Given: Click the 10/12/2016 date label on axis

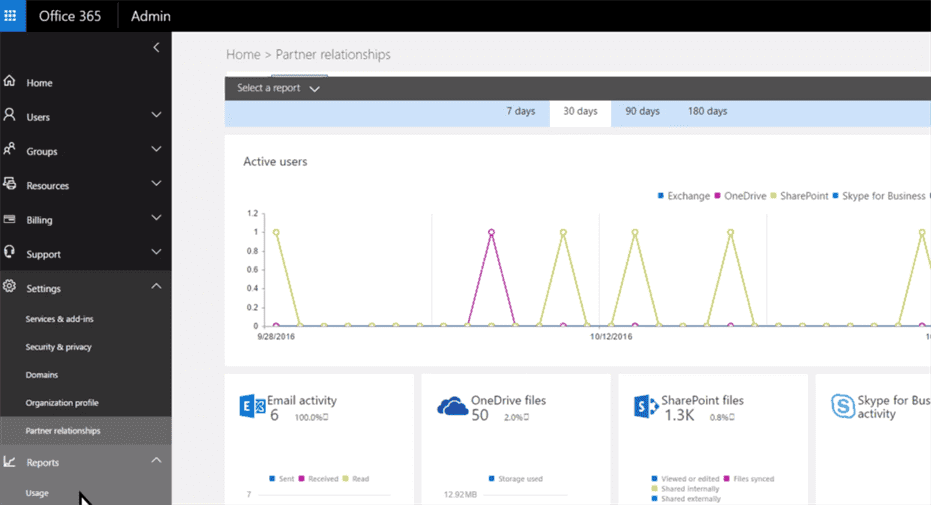Looking at the screenshot, I should pos(611,336).
